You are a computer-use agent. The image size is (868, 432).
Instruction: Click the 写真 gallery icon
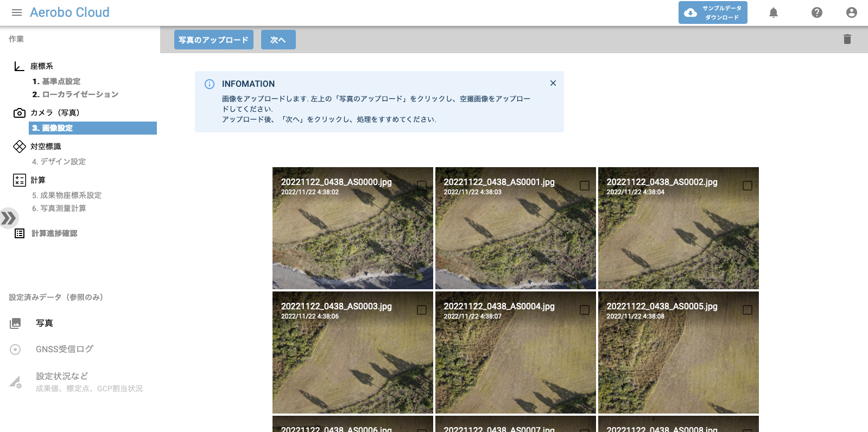[x=15, y=323]
